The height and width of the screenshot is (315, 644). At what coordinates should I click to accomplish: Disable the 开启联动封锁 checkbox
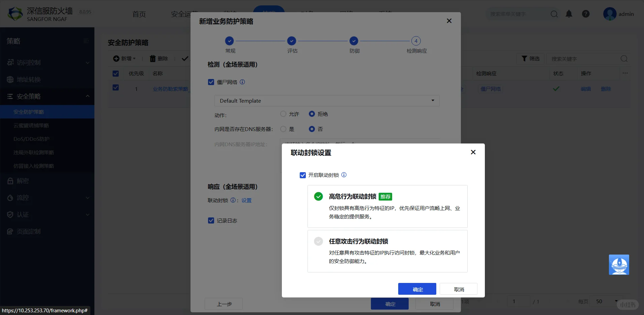point(302,175)
